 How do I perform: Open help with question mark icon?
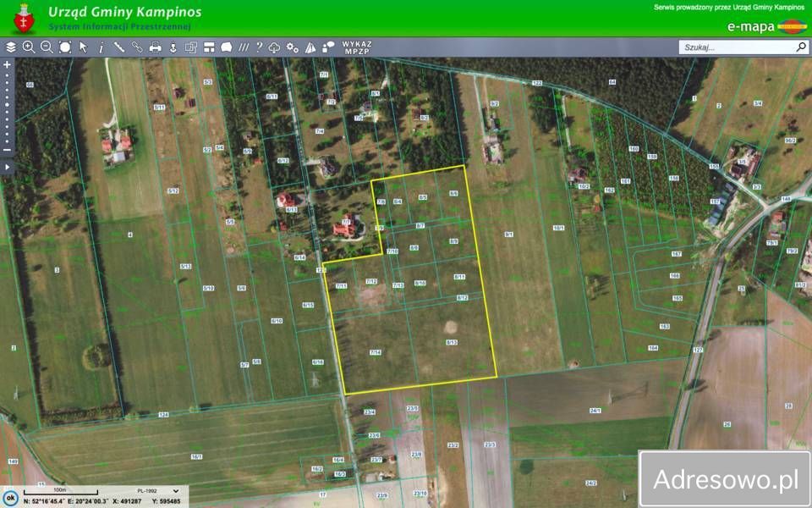click(x=259, y=47)
